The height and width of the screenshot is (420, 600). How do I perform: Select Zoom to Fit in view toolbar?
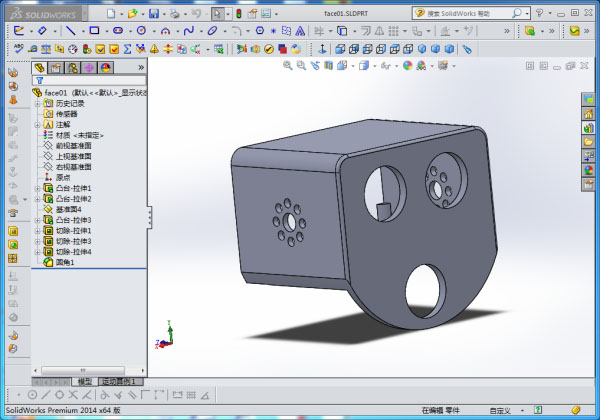(x=287, y=66)
